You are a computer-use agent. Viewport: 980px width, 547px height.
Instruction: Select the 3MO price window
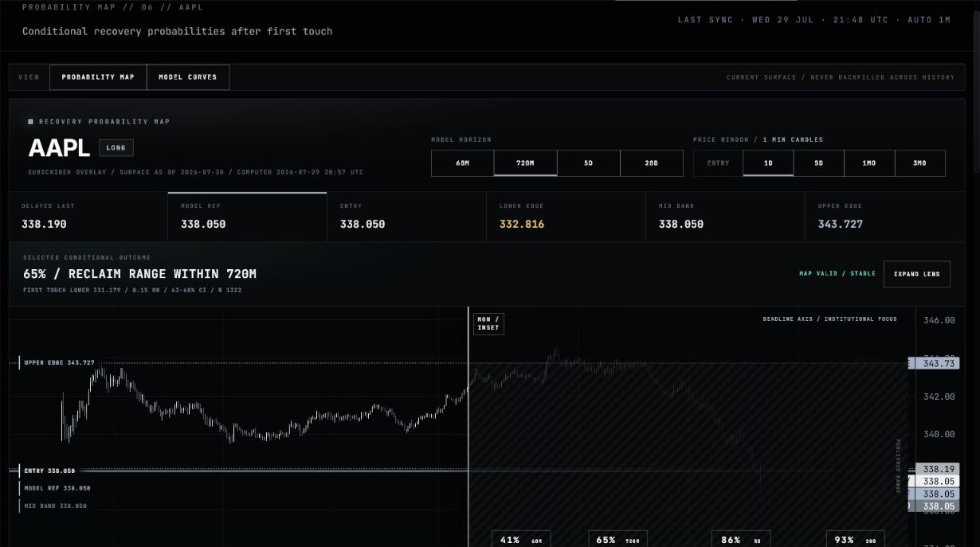pyautogui.click(x=920, y=163)
